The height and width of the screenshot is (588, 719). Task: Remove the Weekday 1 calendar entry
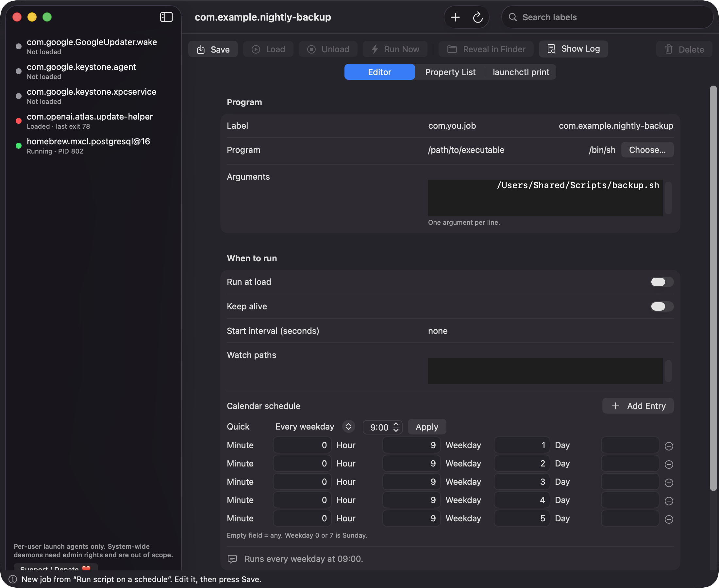click(669, 446)
